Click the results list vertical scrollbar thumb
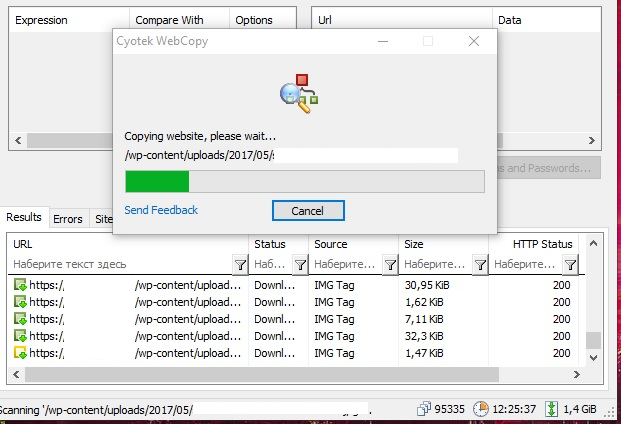This screenshot has width=621, height=424. click(x=593, y=340)
